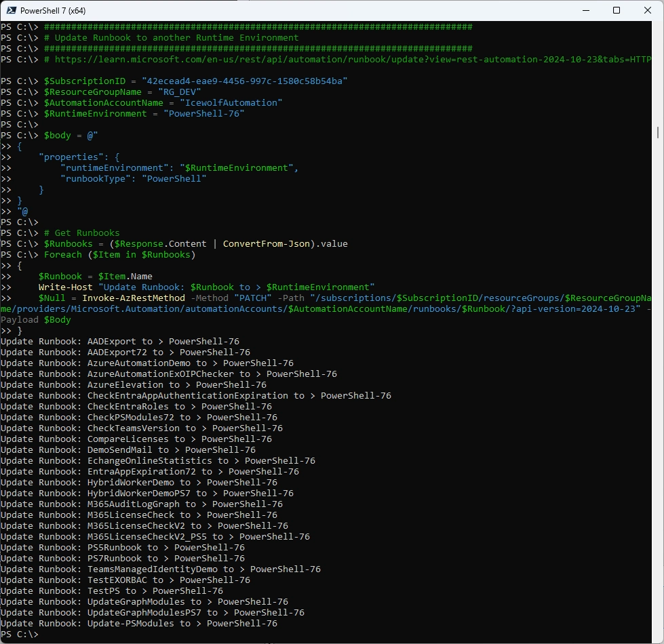Click the '$Runbook = $Item.Name' line
664x644 pixels.
[x=95, y=277]
